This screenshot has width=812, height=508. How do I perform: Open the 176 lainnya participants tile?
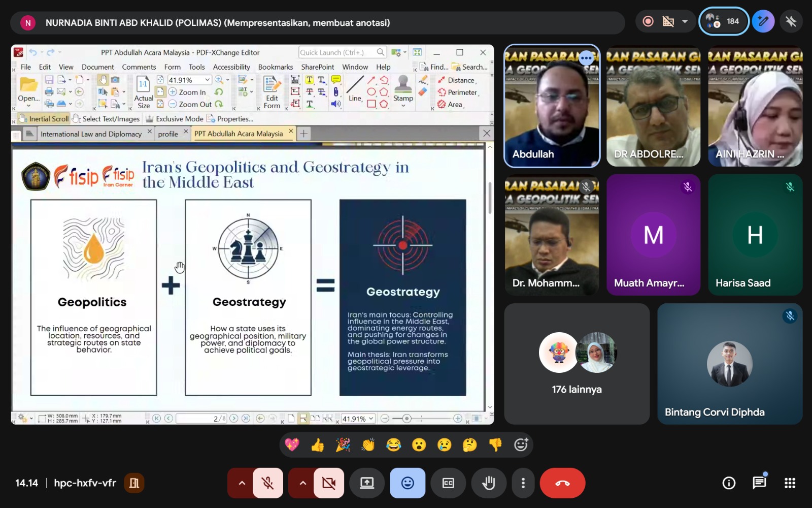coord(577,364)
